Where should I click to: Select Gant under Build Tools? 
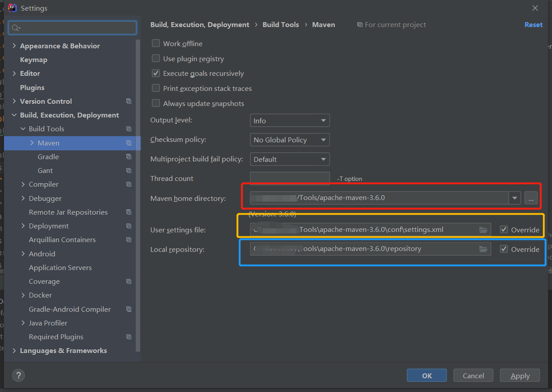(x=45, y=170)
